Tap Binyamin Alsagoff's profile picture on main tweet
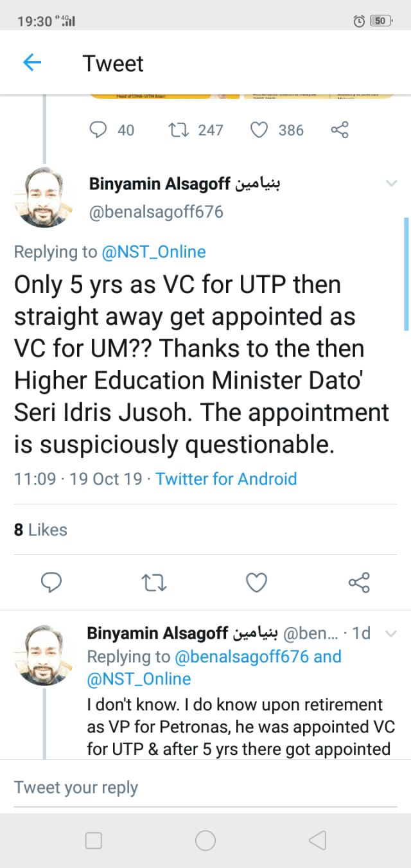 coord(44,199)
